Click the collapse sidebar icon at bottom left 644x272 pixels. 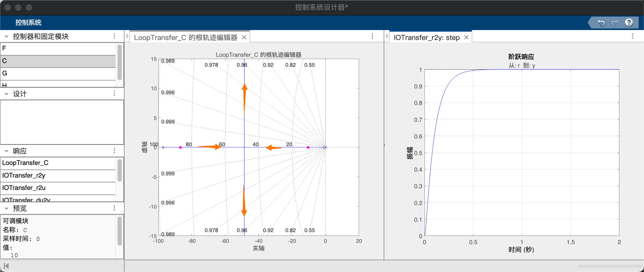pos(6,266)
